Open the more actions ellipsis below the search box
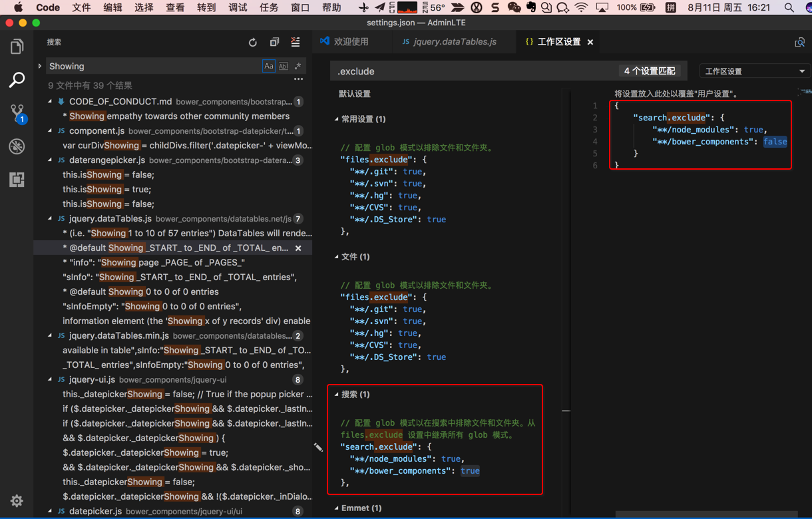This screenshot has width=812, height=519. tap(298, 79)
